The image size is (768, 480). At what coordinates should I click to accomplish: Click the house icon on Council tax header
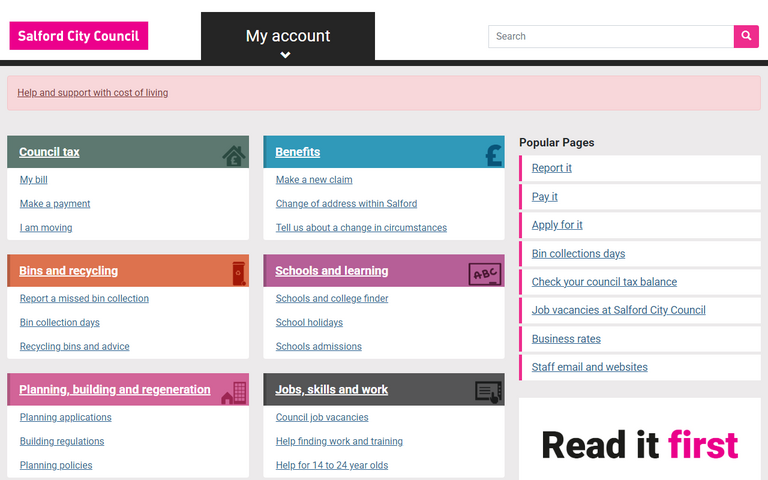[233, 154]
